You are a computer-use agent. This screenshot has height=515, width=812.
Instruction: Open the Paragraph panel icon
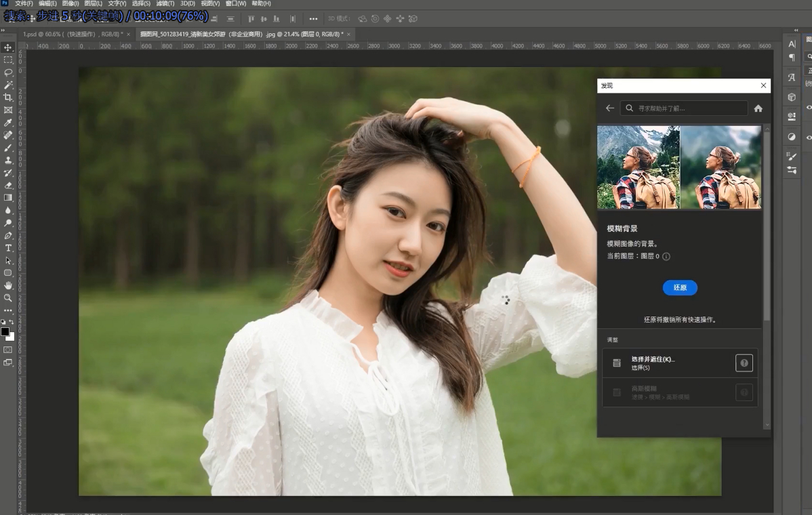[x=791, y=58]
